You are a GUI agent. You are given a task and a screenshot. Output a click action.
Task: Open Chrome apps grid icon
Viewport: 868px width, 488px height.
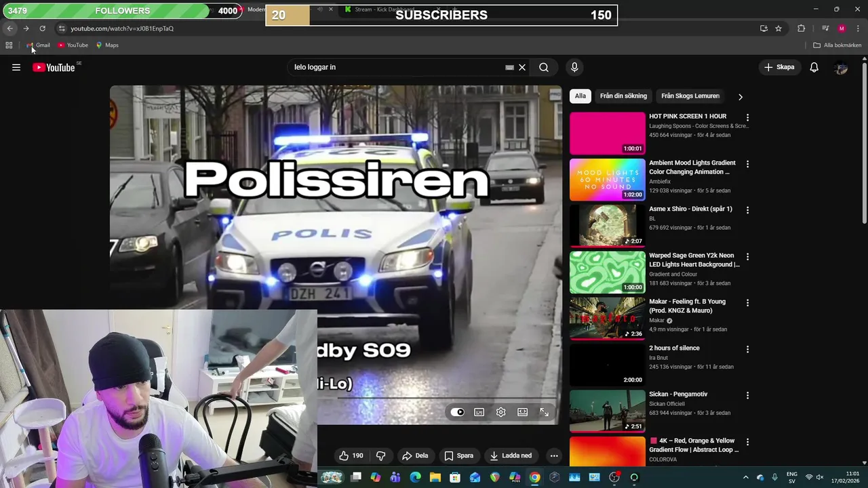(9, 45)
